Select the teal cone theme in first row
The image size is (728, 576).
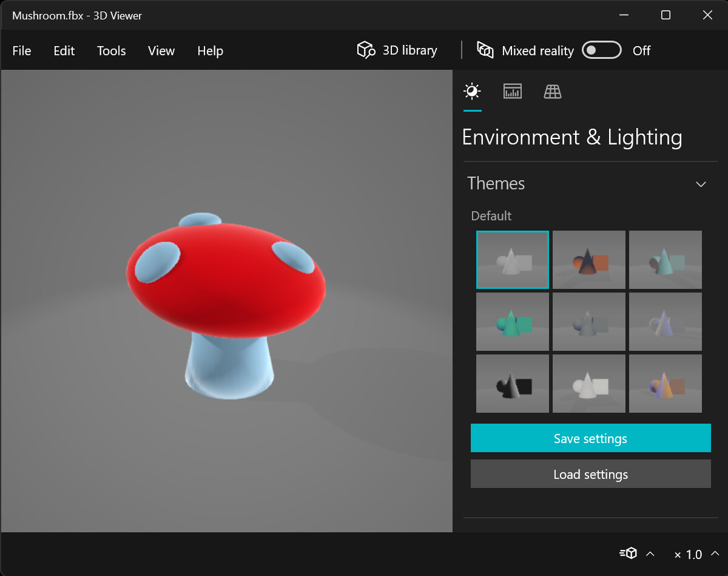(x=666, y=260)
